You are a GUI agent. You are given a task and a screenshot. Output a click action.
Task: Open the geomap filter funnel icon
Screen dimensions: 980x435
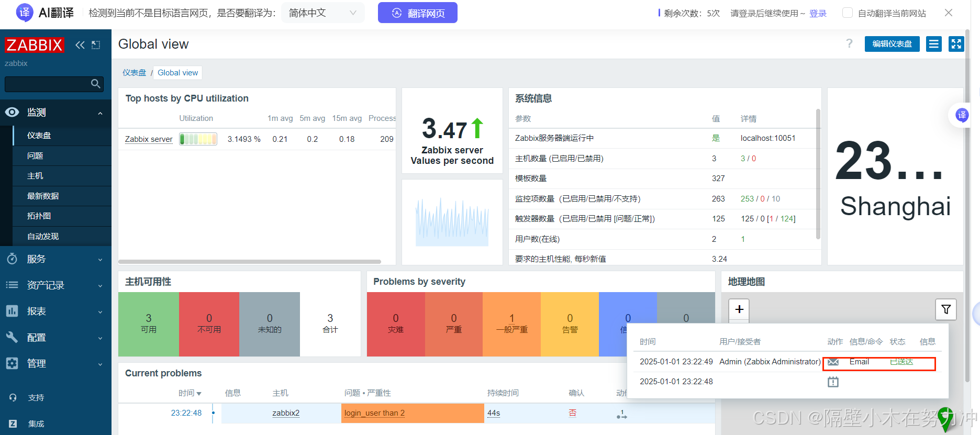(x=946, y=309)
